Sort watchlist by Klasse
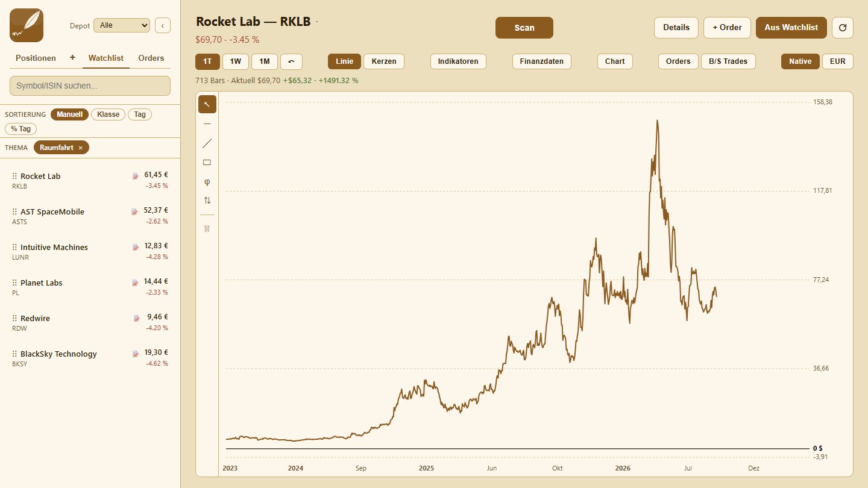Viewport: 868px width, 488px height. (x=108, y=114)
